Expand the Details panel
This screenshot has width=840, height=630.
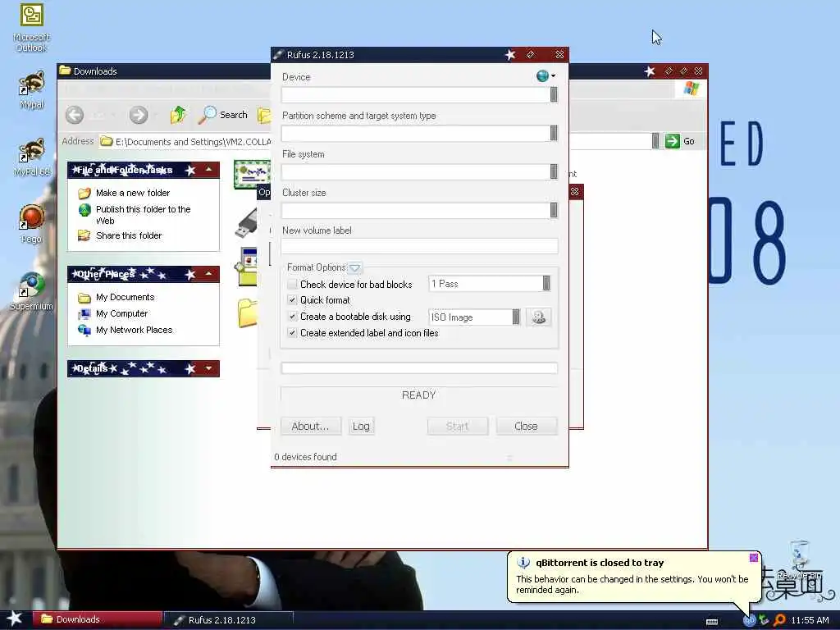(x=208, y=368)
